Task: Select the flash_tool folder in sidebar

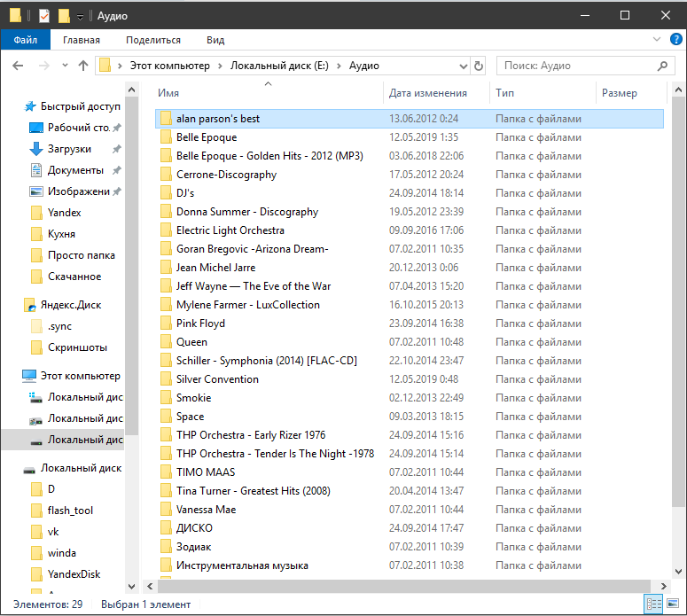Action: (70, 511)
